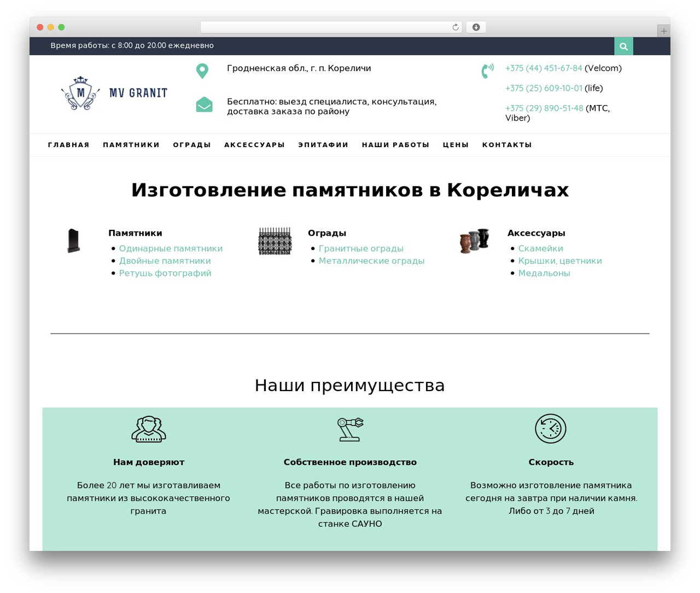Click the browser address bar

click(331, 27)
